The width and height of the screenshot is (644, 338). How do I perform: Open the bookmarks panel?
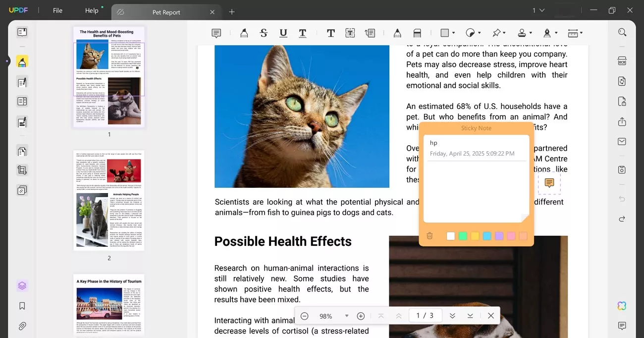22,306
